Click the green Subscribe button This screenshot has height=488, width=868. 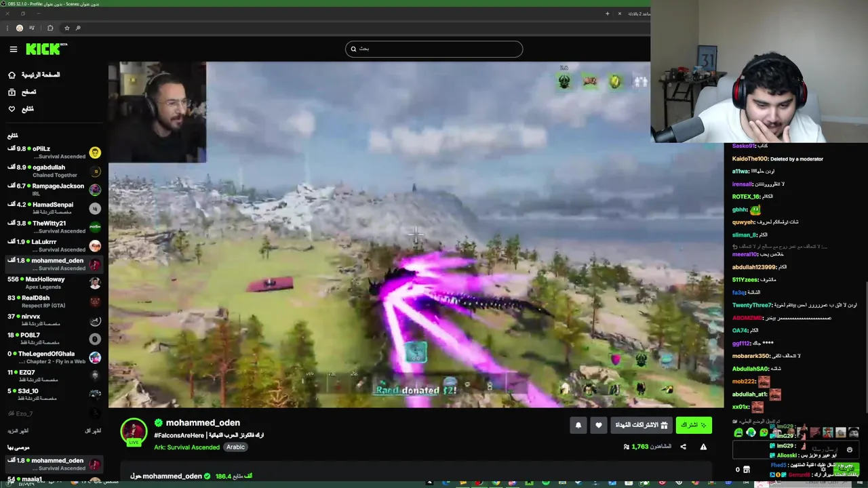[694, 425]
